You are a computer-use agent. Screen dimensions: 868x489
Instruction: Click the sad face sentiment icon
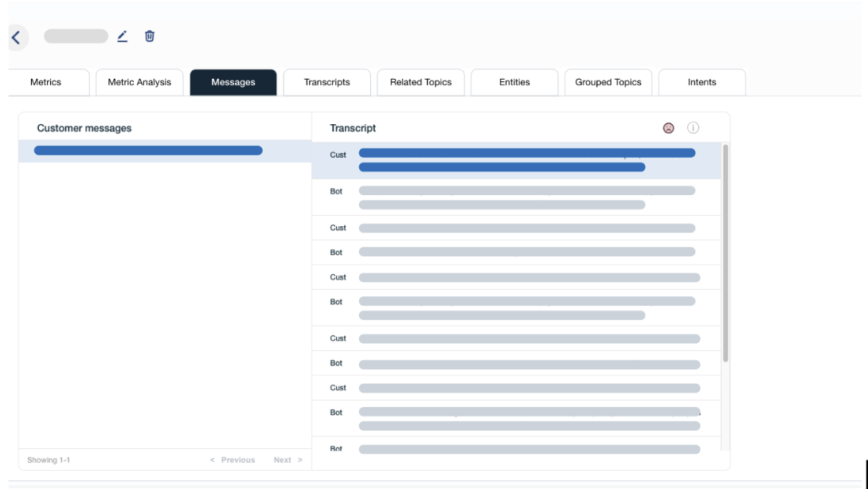(669, 128)
